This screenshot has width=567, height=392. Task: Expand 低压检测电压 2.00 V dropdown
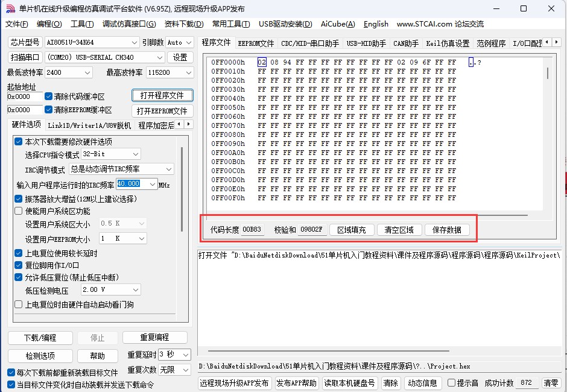click(x=136, y=289)
